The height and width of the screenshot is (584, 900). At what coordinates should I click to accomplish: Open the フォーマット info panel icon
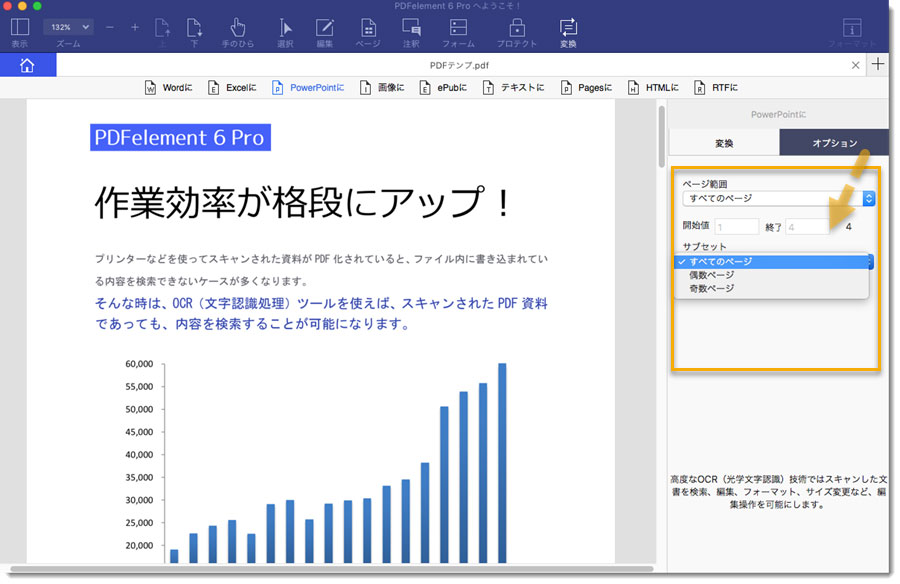point(852,28)
